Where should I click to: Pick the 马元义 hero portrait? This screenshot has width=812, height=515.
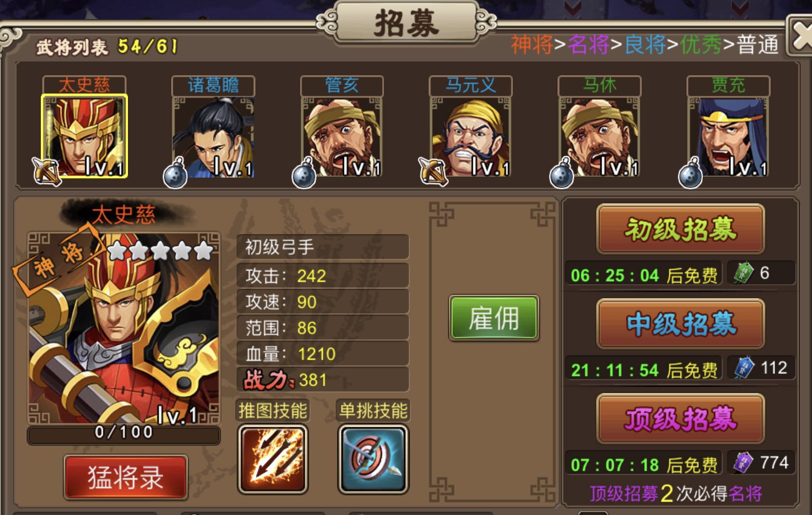(x=471, y=136)
